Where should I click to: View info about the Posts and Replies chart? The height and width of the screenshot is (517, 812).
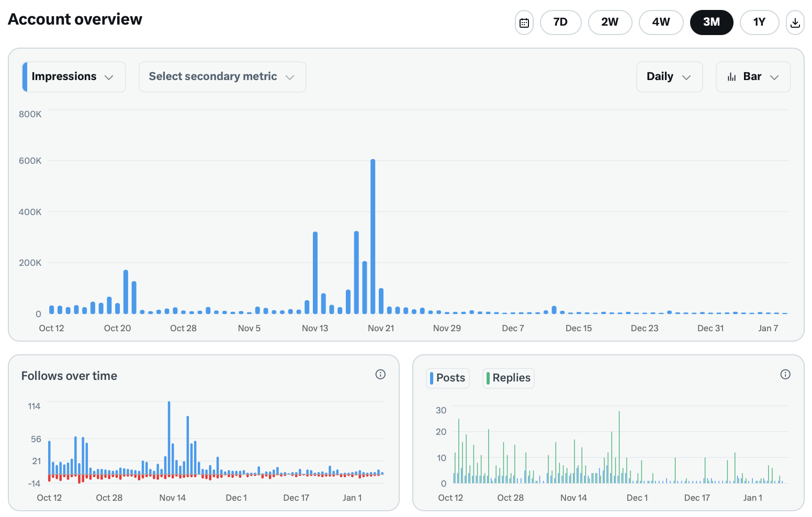point(785,375)
